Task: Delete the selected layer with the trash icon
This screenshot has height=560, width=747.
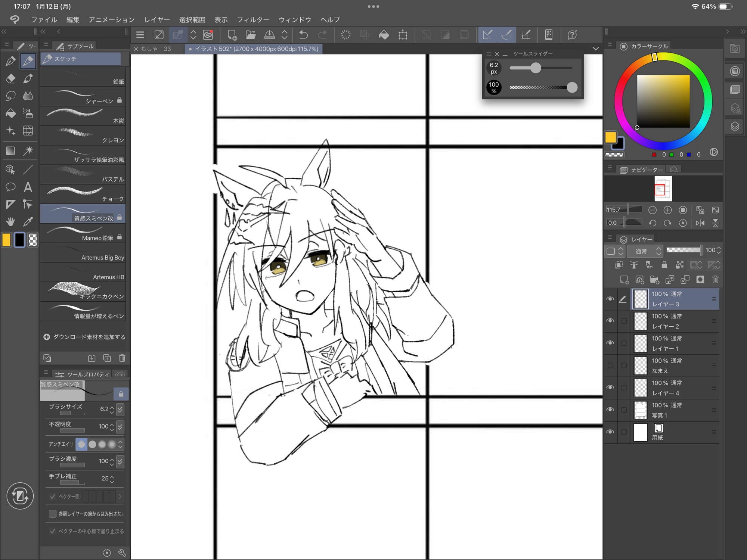Action: pos(715,280)
